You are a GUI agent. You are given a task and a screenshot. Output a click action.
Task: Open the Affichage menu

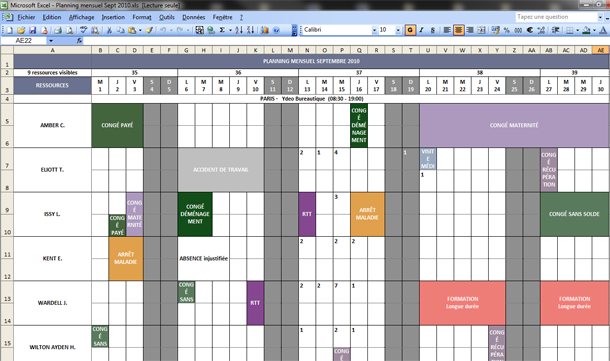(81, 17)
